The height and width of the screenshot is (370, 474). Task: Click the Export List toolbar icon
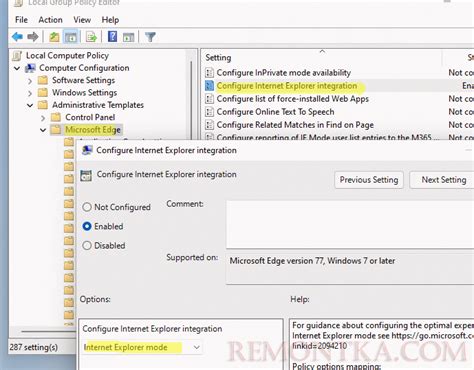pyautogui.click(x=91, y=37)
